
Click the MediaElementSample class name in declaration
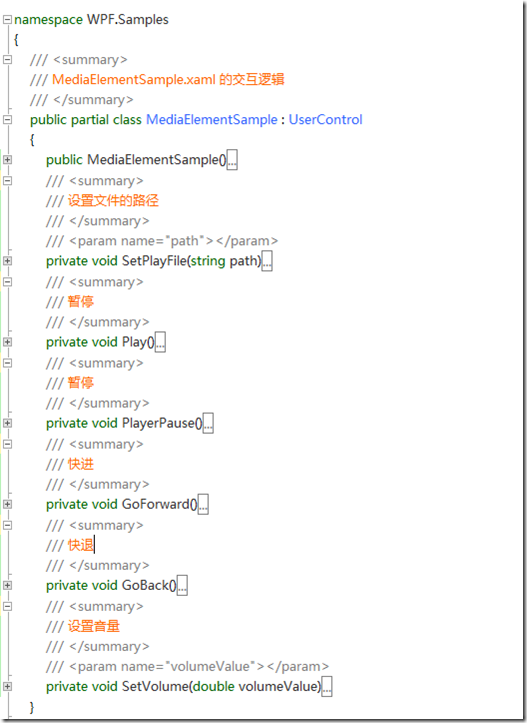coord(212,120)
